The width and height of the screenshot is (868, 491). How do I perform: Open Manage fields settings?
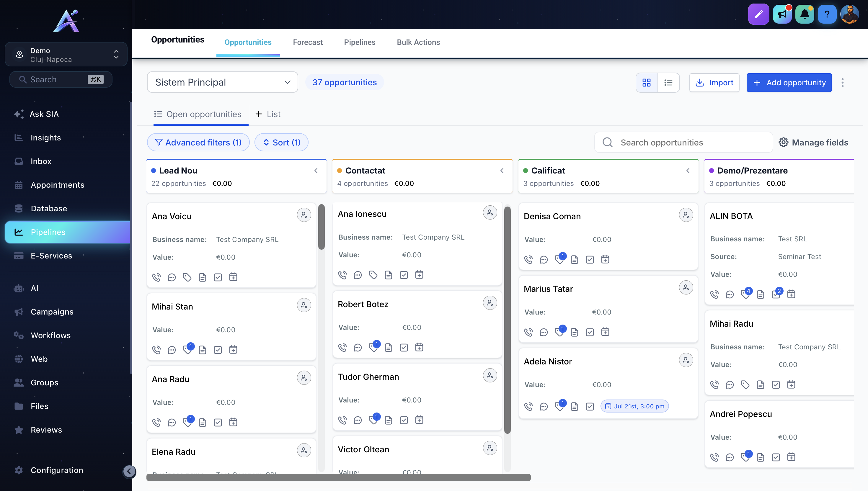813,143
